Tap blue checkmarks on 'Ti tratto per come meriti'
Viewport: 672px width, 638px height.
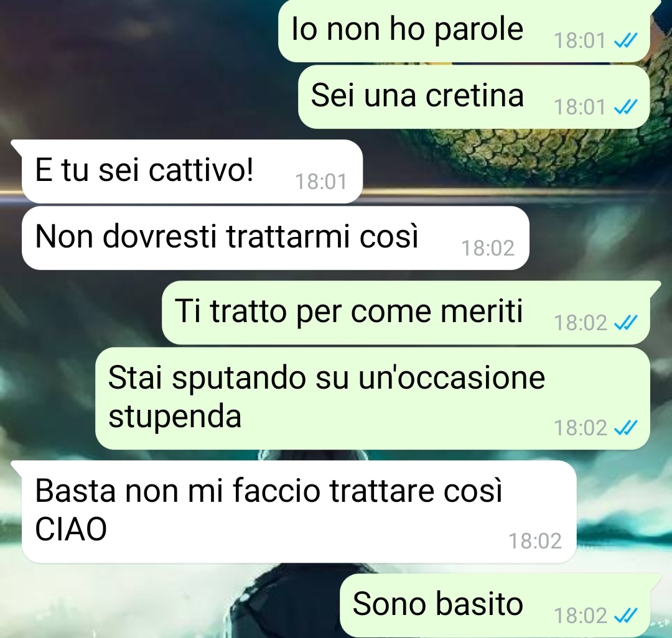click(626, 323)
